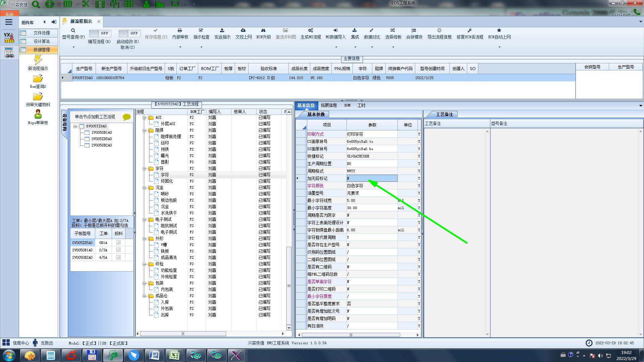The width and height of the screenshot is (644, 362).
Task: Click 文控上网 cloud upload icon
Action: [x=243, y=31]
